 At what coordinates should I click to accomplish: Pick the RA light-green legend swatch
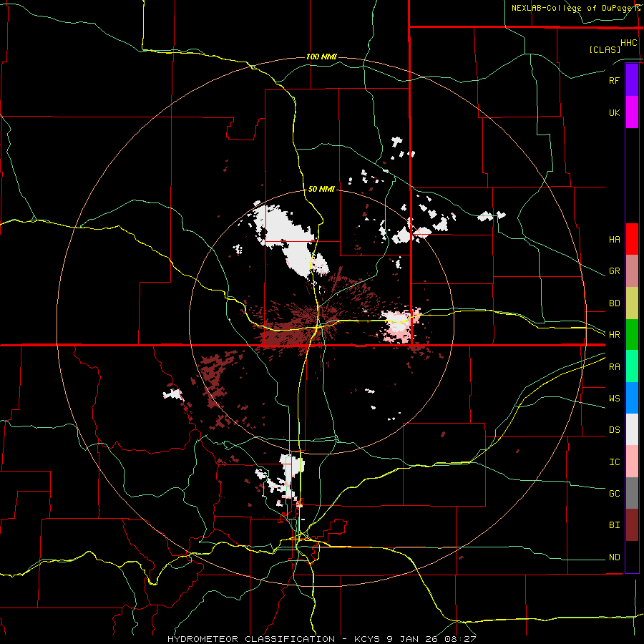tap(632, 366)
